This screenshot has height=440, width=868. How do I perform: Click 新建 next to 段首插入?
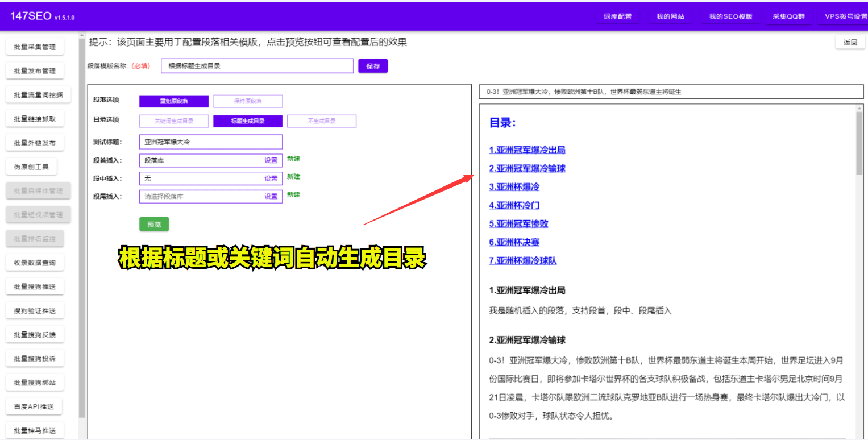(293, 159)
